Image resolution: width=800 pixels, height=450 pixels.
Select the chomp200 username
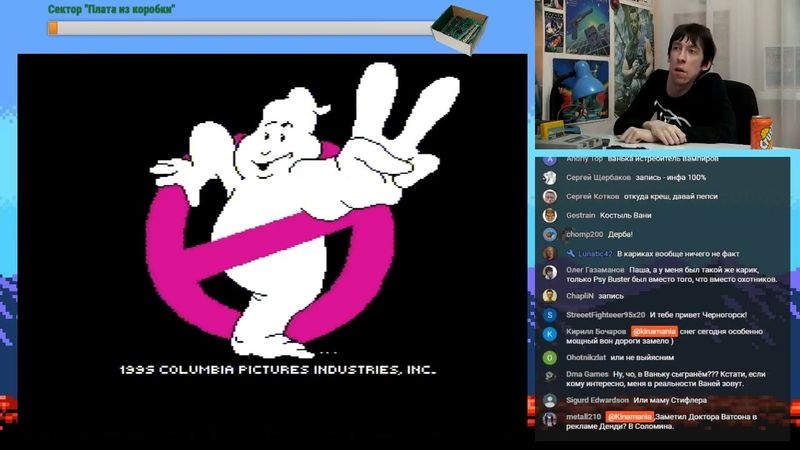585,234
